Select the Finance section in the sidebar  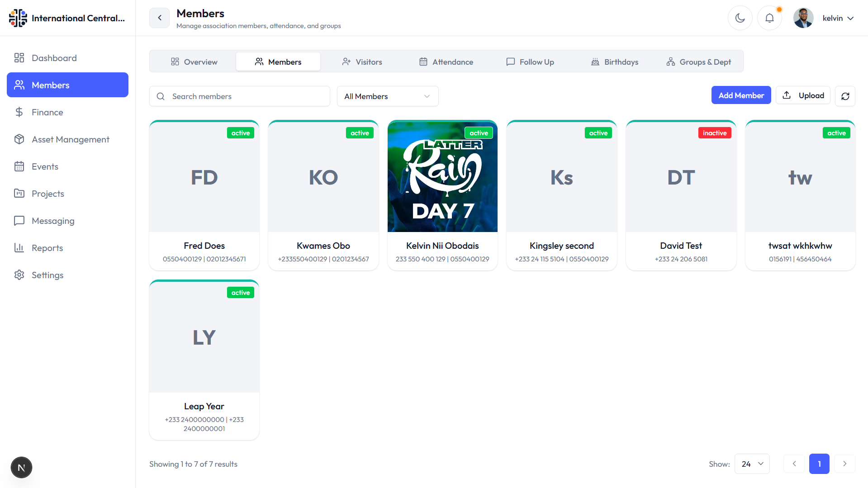[x=47, y=112]
